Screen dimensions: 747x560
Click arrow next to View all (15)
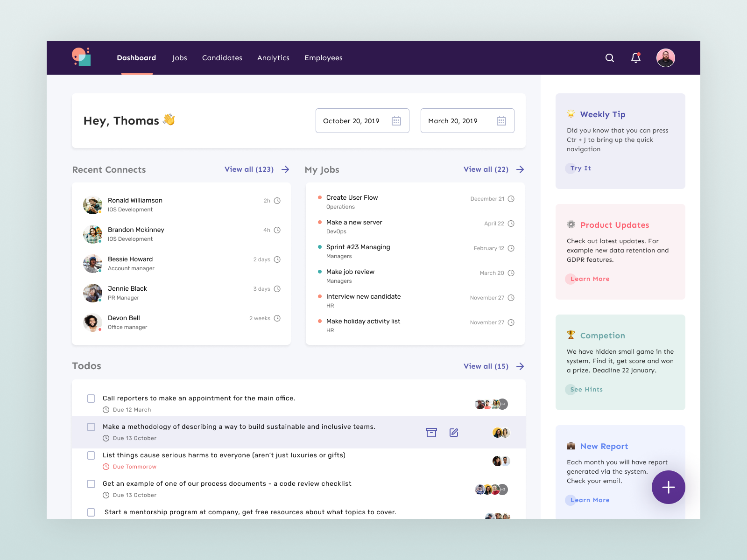point(520,366)
